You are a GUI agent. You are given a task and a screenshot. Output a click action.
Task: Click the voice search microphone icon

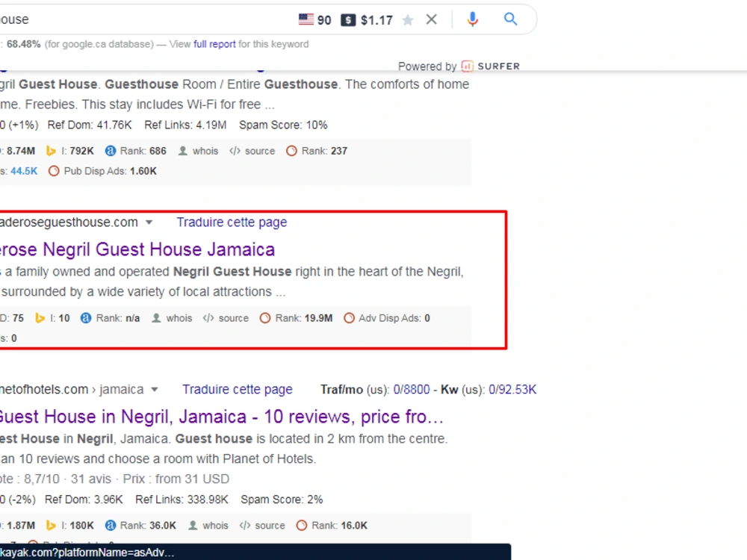(x=472, y=19)
